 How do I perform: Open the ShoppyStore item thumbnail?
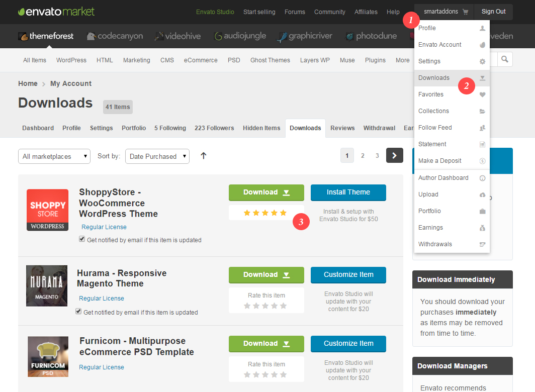pyautogui.click(x=47, y=210)
